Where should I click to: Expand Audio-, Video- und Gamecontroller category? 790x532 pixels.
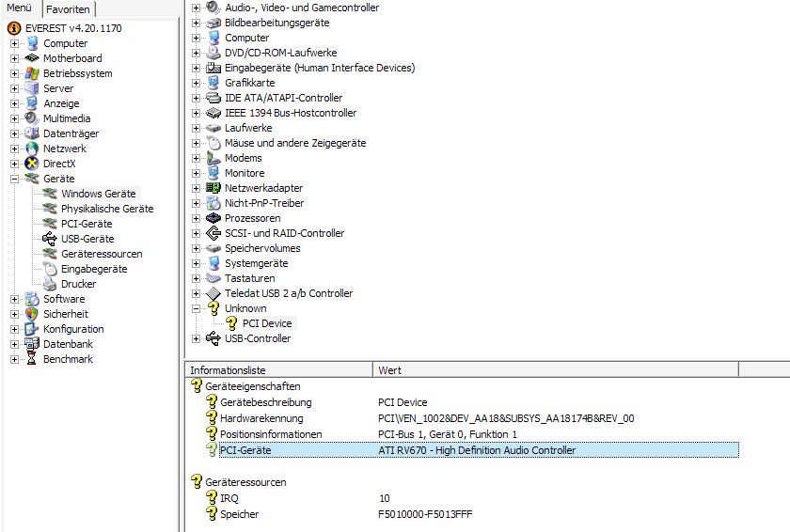click(196, 8)
